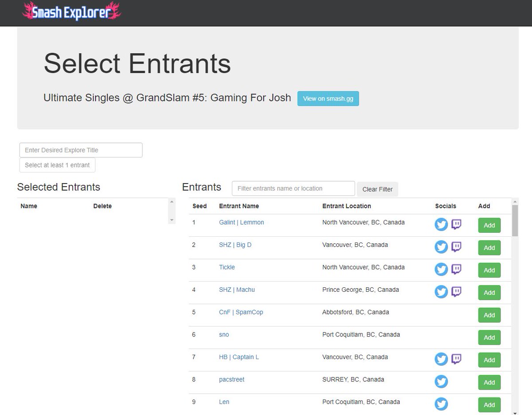Click View on smash.gg button
The width and height of the screenshot is (532, 415).
328,98
